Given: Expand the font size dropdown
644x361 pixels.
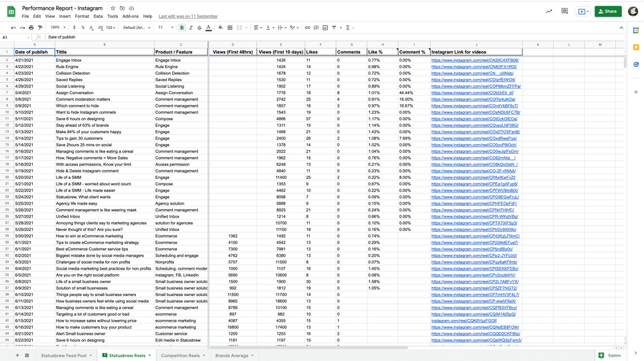Looking at the screenshot, I should 165,28.
